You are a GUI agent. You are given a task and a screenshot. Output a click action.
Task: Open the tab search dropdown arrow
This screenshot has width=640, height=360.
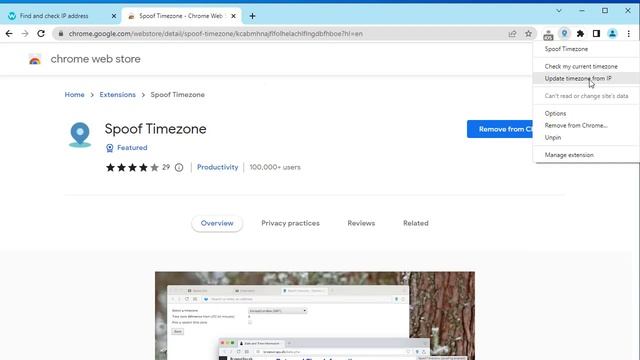(x=559, y=11)
